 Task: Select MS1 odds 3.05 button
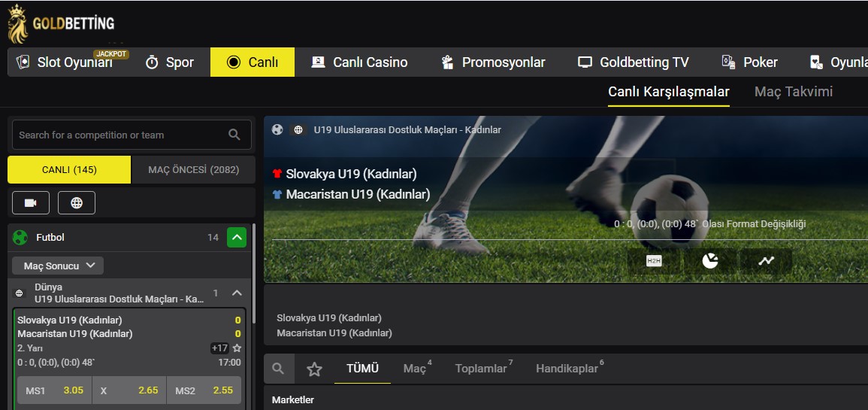(x=55, y=390)
